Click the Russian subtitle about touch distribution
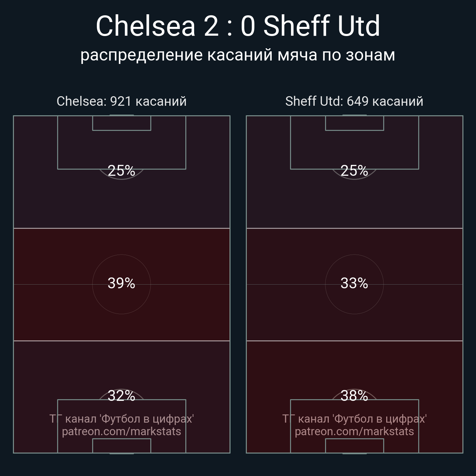The width and height of the screenshot is (476, 476). tap(238, 55)
